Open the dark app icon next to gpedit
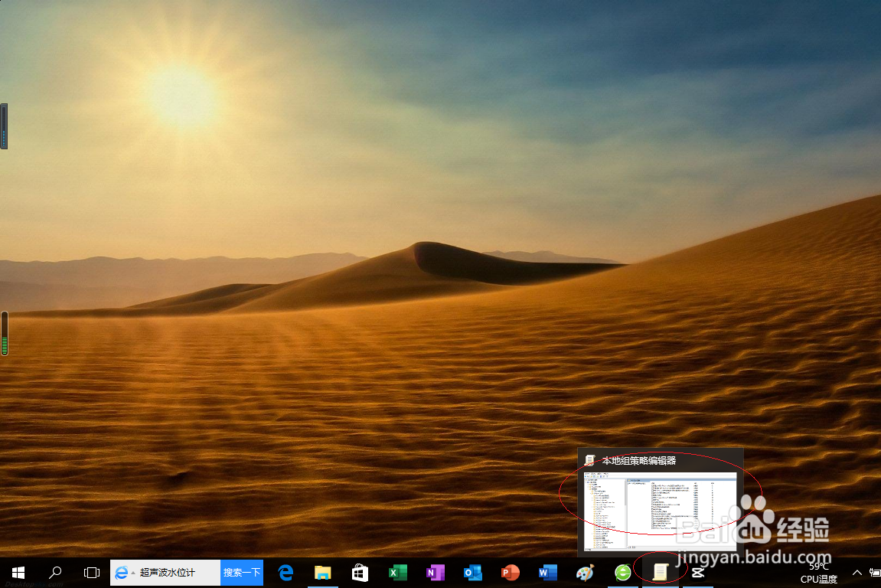This screenshot has width=881, height=588. click(x=697, y=572)
